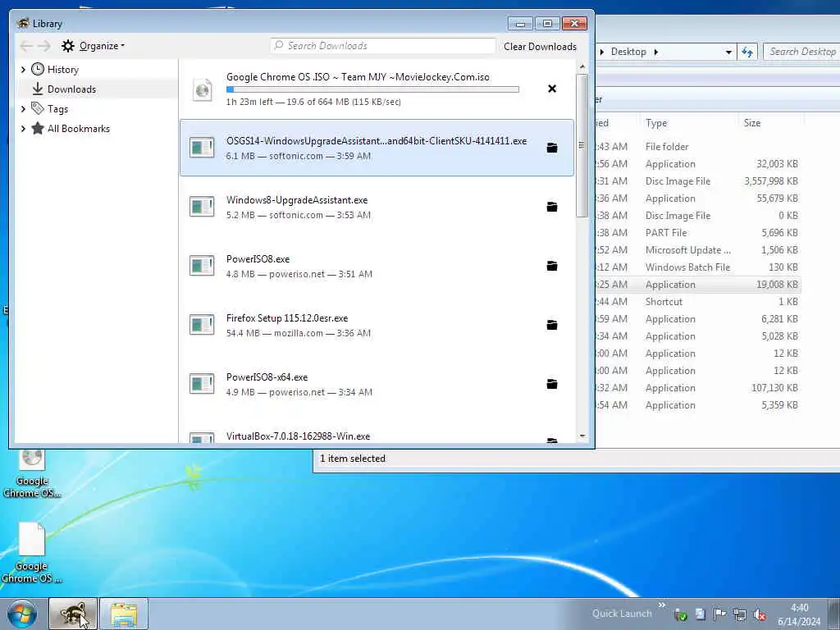
Task: Select the Google Chrome OS disc desktop icon
Action: [32, 473]
